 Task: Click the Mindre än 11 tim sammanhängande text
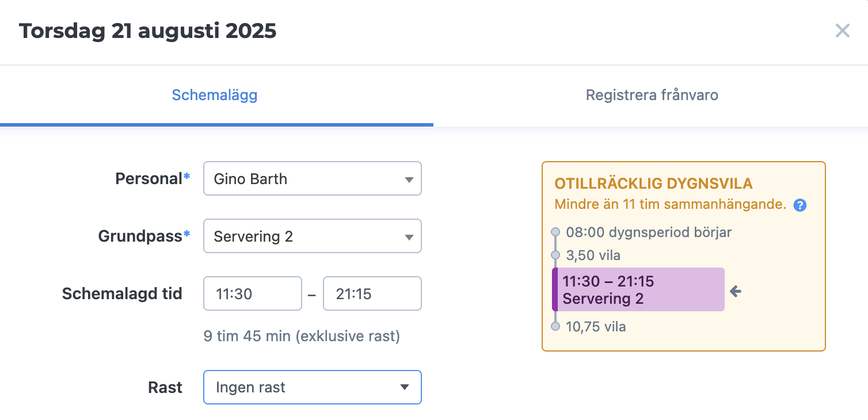[671, 204]
